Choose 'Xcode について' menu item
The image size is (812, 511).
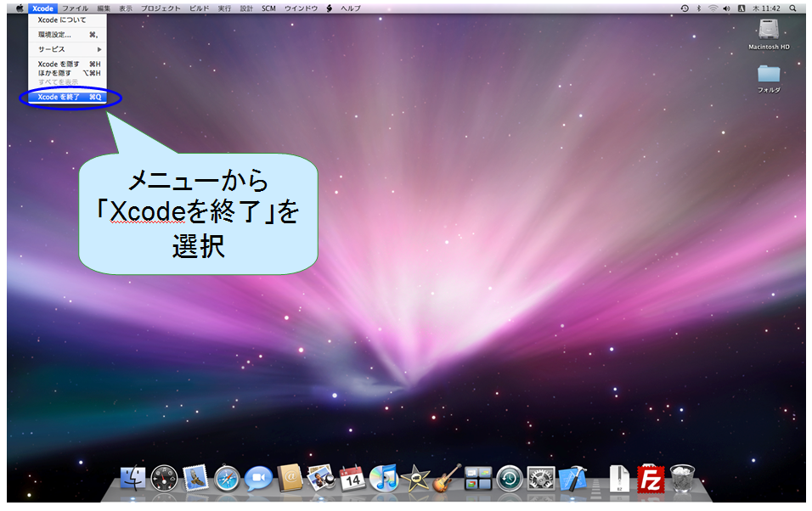(x=67, y=20)
